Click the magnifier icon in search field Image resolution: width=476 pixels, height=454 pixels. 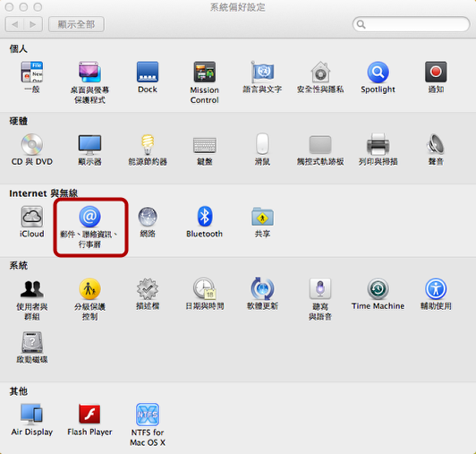point(361,24)
